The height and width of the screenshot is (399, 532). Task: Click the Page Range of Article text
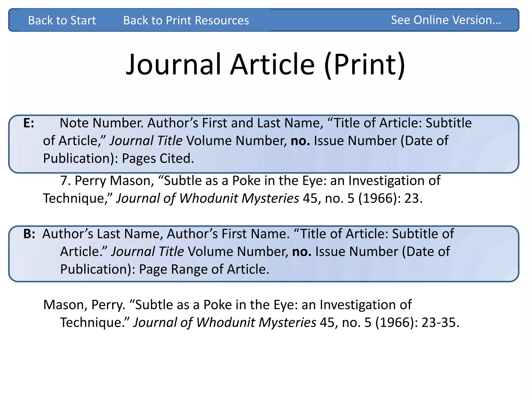204,269
